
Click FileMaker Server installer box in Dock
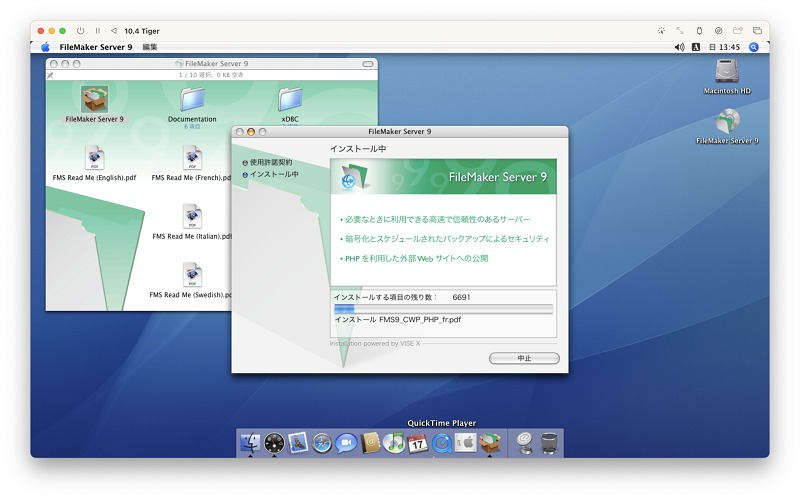490,443
